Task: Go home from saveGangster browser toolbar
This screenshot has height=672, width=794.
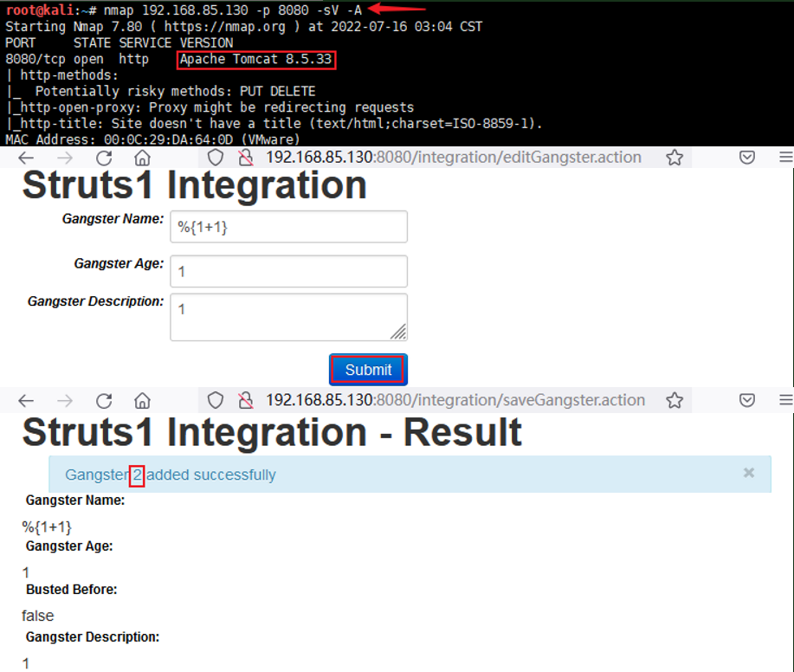Action: (x=142, y=401)
